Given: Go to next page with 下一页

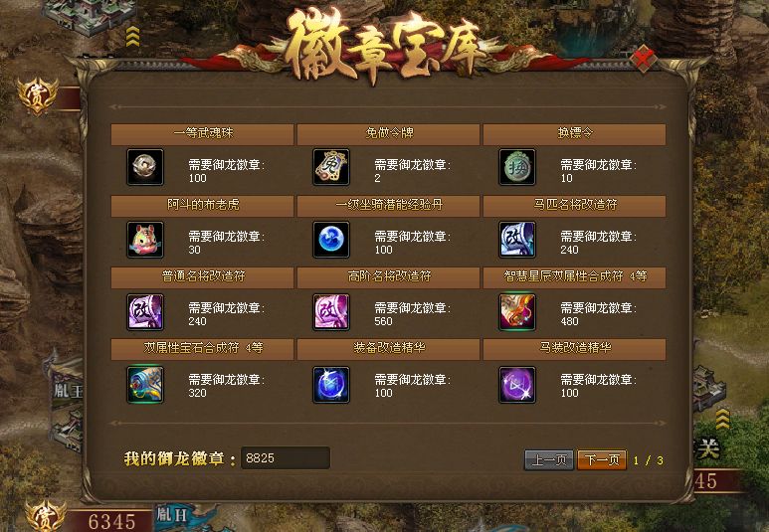Looking at the screenshot, I should pos(602,460).
